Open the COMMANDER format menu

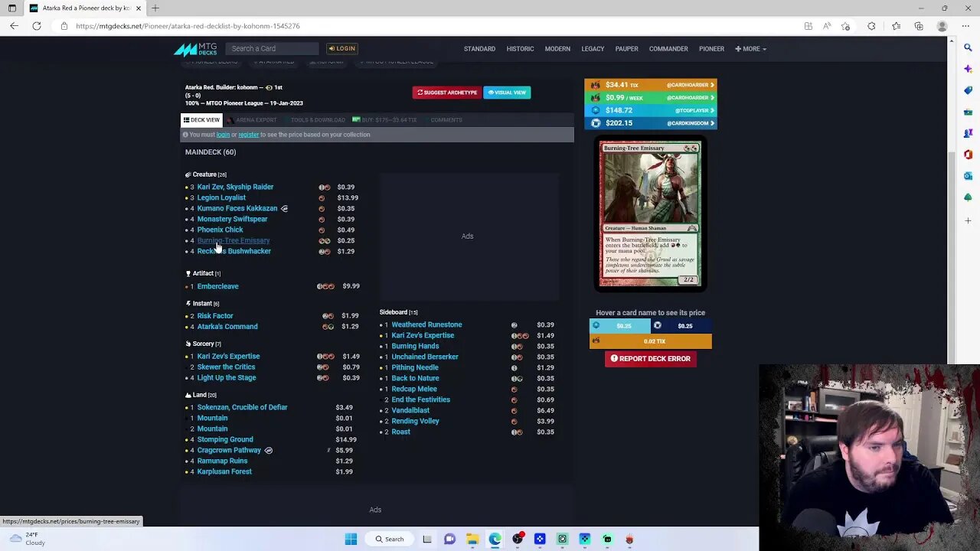(x=668, y=49)
